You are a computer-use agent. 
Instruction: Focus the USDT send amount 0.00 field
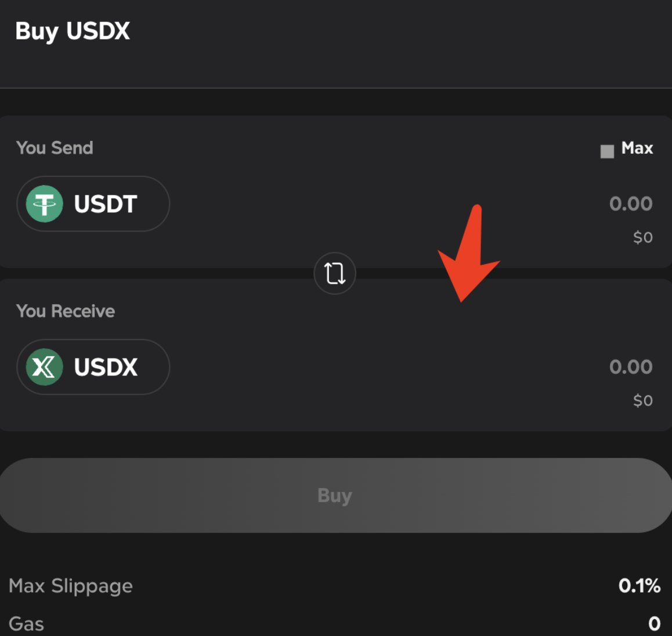(x=631, y=204)
